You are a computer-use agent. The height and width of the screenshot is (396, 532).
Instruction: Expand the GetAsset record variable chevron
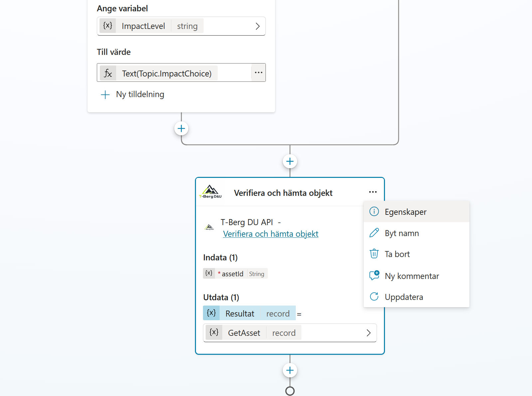coord(368,333)
